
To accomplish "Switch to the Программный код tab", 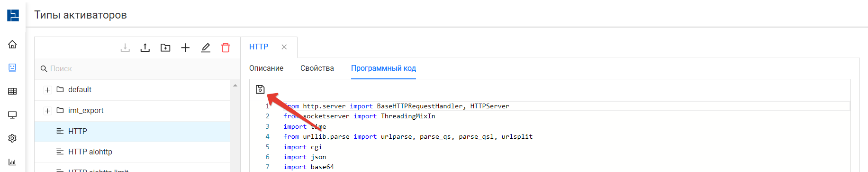I will (383, 68).
